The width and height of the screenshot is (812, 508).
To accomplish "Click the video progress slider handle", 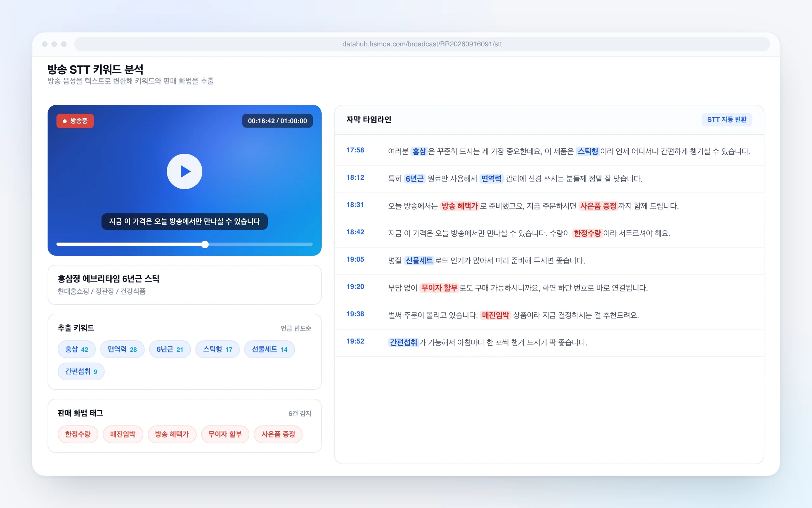I will point(205,244).
